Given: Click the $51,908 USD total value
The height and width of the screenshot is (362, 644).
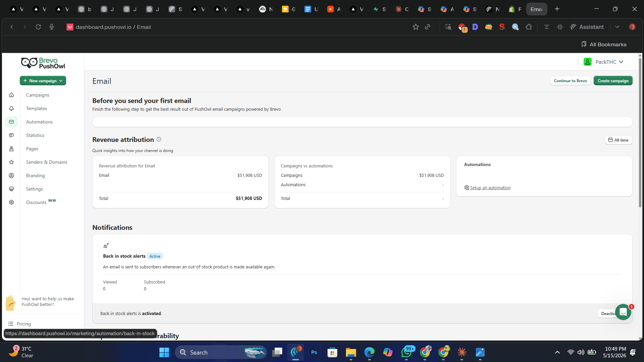Looking at the screenshot, I should pyautogui.click(x=249, y=198).
